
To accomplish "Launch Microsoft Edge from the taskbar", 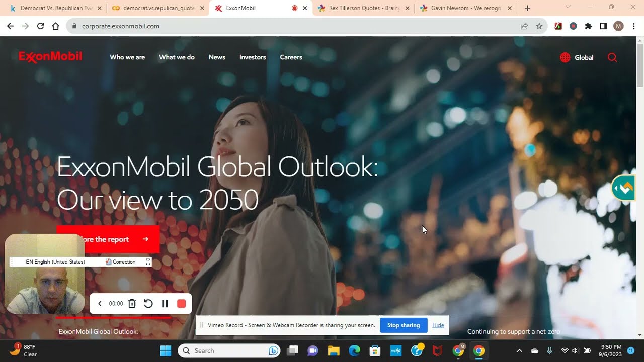I will 355,350.
